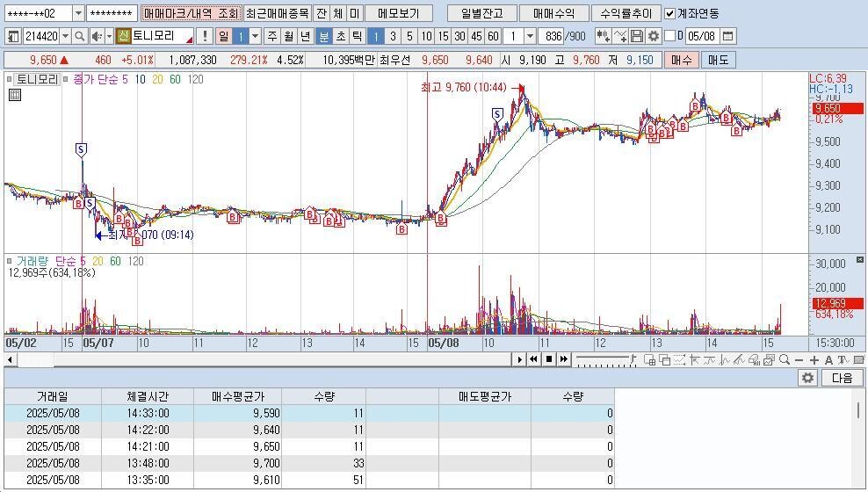Adjust the chart zoom slider by playback controls
Viewport: 868px width, 492px height.
(605, 359)
